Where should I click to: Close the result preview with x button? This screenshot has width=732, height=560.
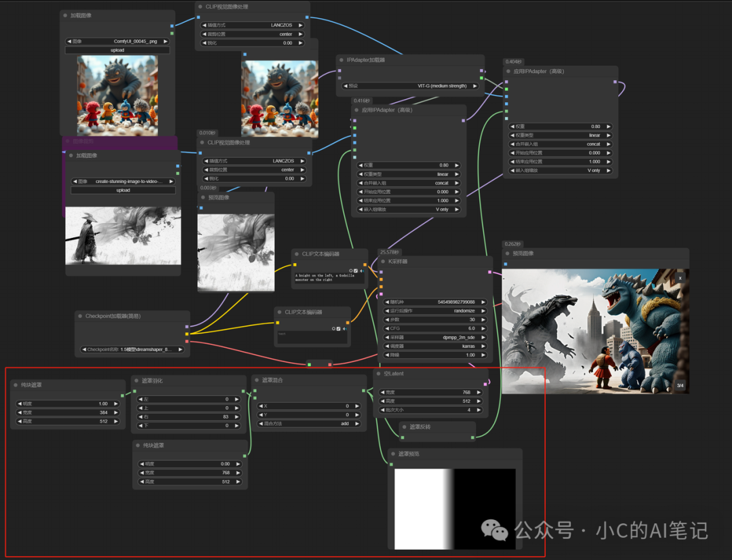(x=680, y=278)
